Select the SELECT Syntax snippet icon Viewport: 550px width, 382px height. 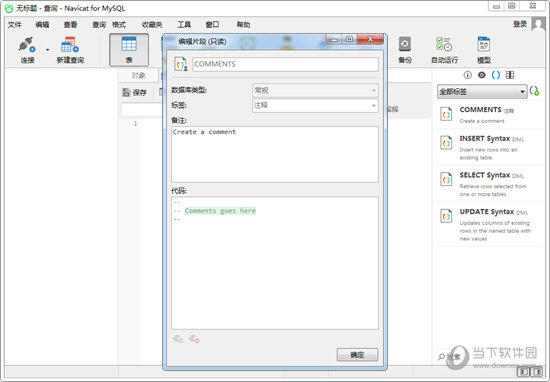tap(446, 179)
